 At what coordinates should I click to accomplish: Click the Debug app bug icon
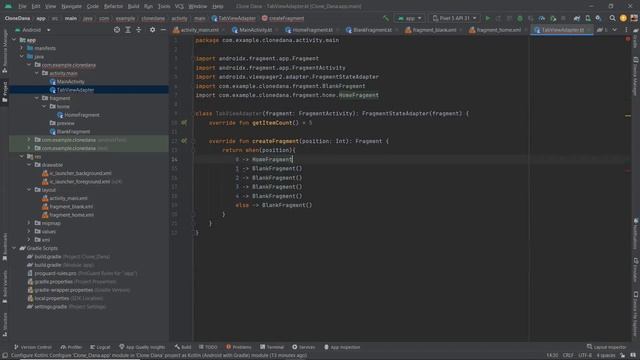pyautogui.click(x=520, y=18)
